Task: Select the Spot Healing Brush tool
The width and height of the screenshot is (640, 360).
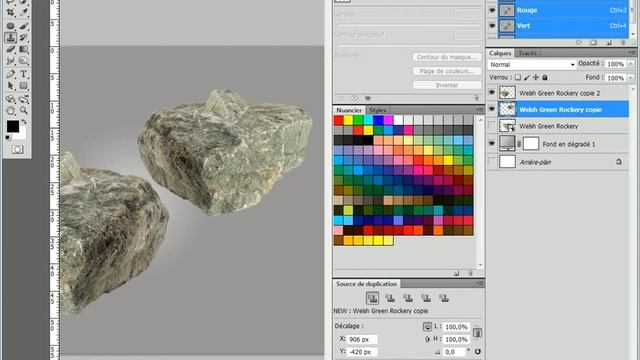Action: (x=11, y=26)
